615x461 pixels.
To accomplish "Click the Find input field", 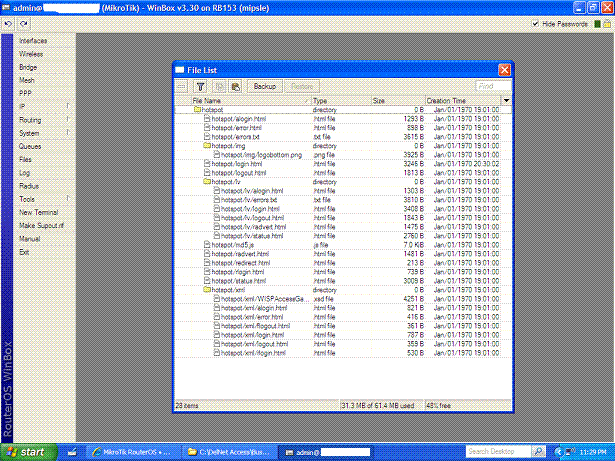I will pyautogui.click(x=493, y=86).
